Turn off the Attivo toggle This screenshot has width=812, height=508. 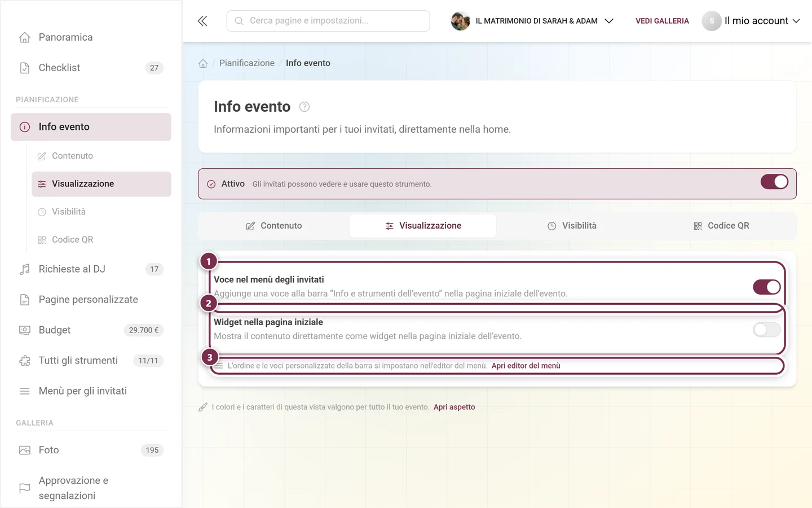(774, 182)
